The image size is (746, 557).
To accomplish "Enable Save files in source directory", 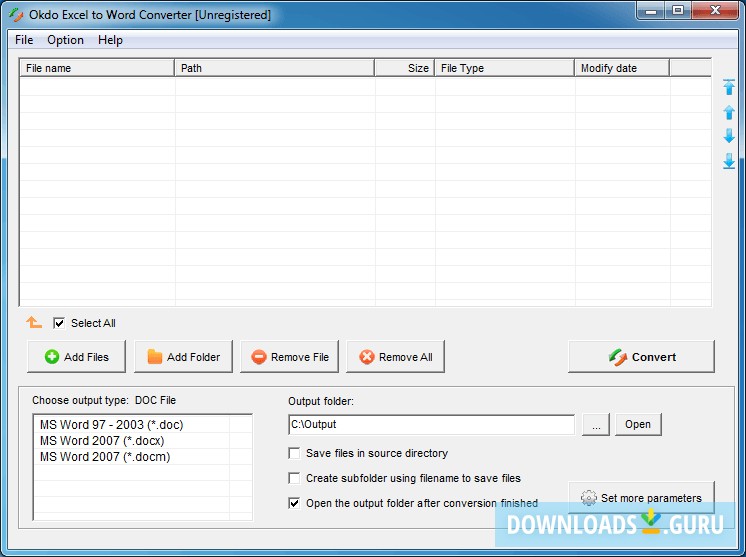I will coord(294,453).
